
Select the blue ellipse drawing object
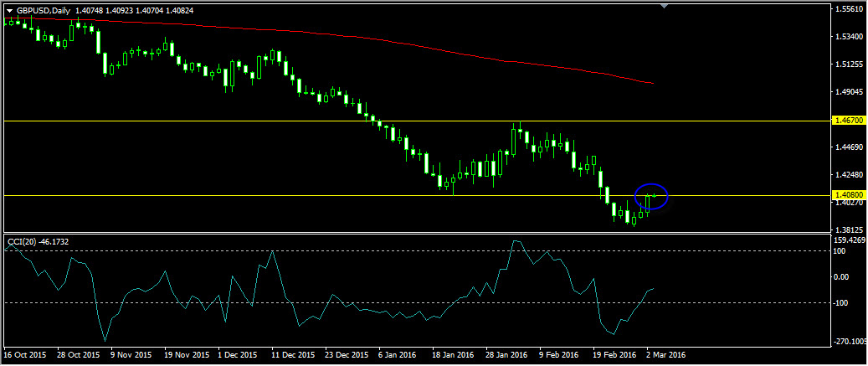click(x=650, y=184)
